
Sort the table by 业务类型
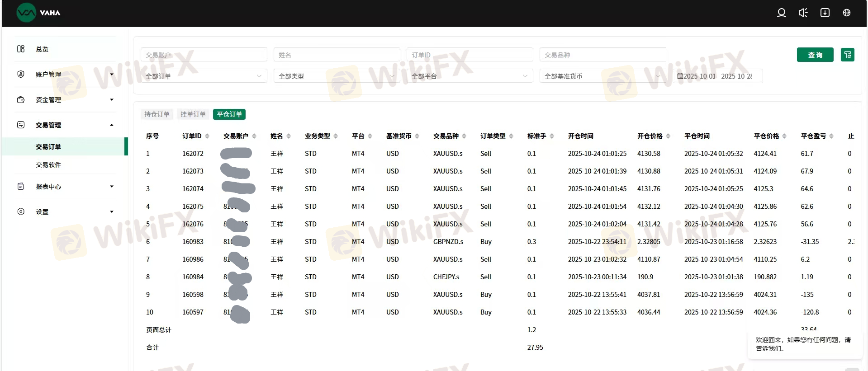(336, 136)
